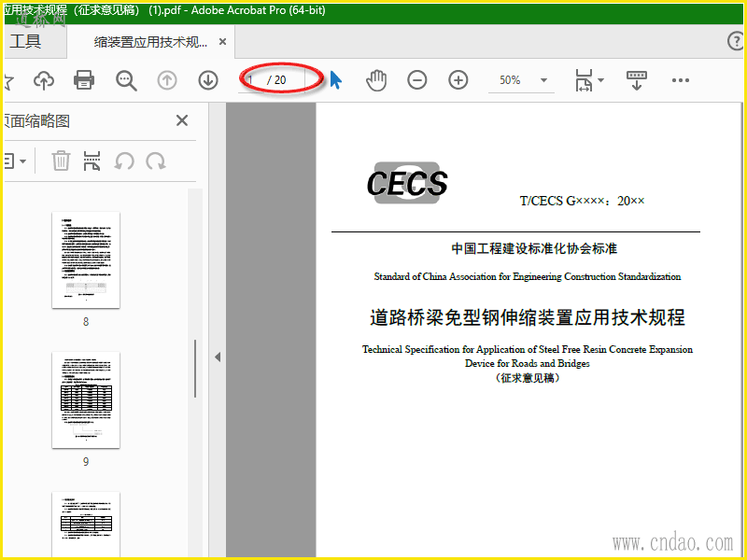Screen dimensions: 747x560
Task: Click the line 'Standard of China Association for Engineering'
Action: 528,276
